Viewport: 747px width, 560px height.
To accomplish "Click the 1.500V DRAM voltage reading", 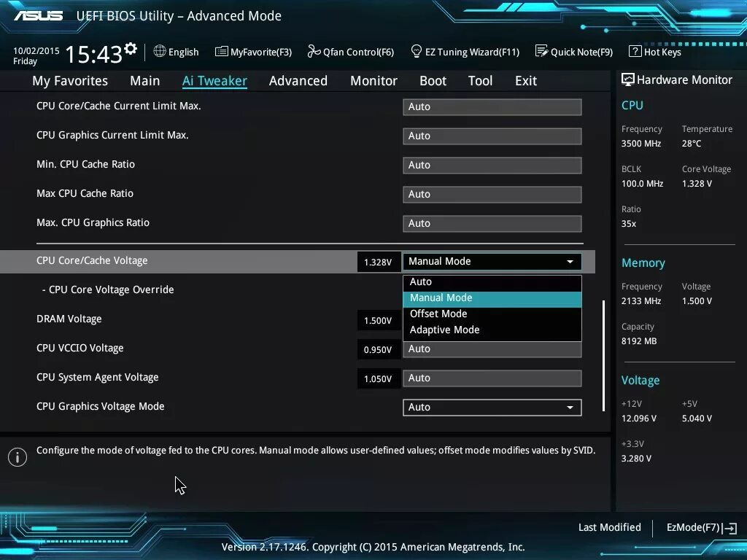I will 378,321.
